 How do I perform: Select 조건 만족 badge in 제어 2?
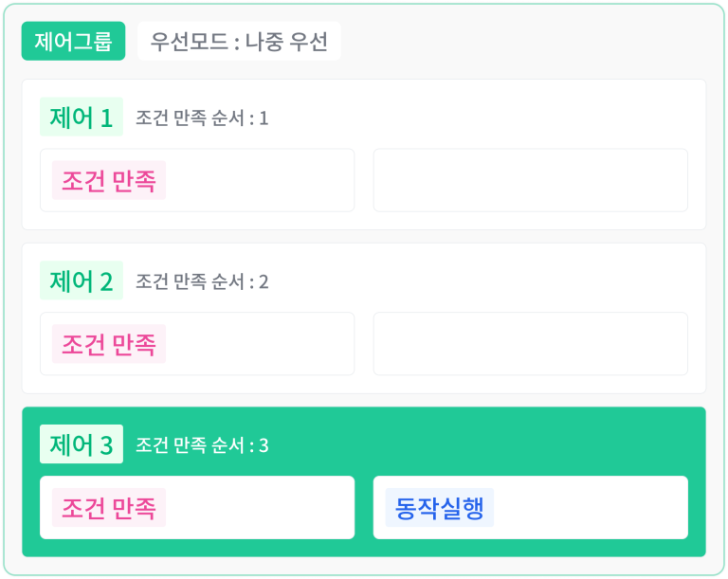tap(109, 344)
